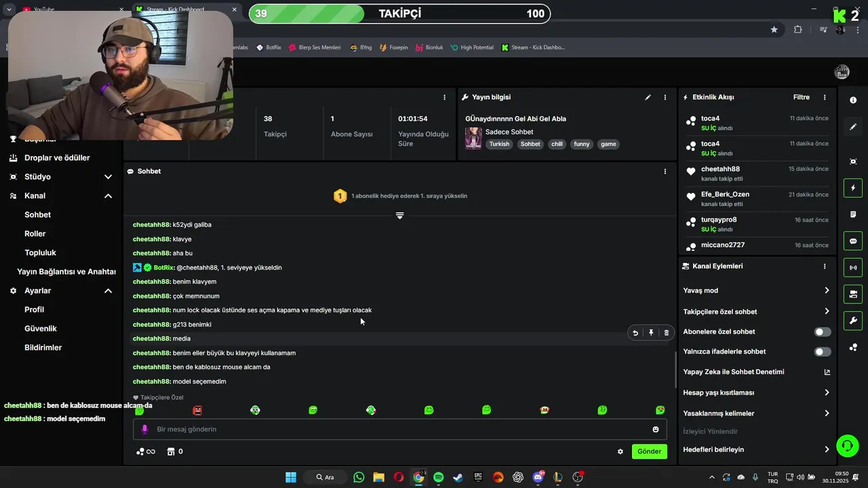Edit stream info with pencil icon
Image resolution: width=868 pixels, height=488 pixels.
click(x=648, y=98)
